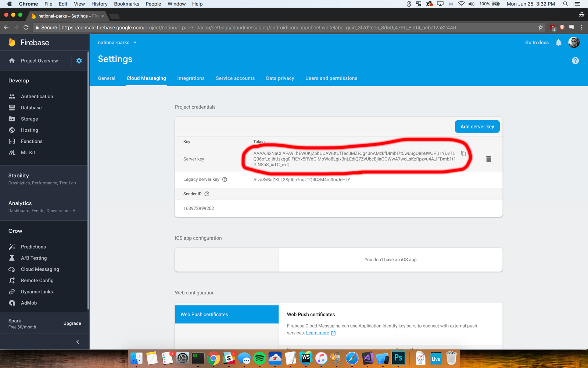This screenshot has height=368, width=588.
Task: Click the Predictions wand icon
Action: pos(12,247)
